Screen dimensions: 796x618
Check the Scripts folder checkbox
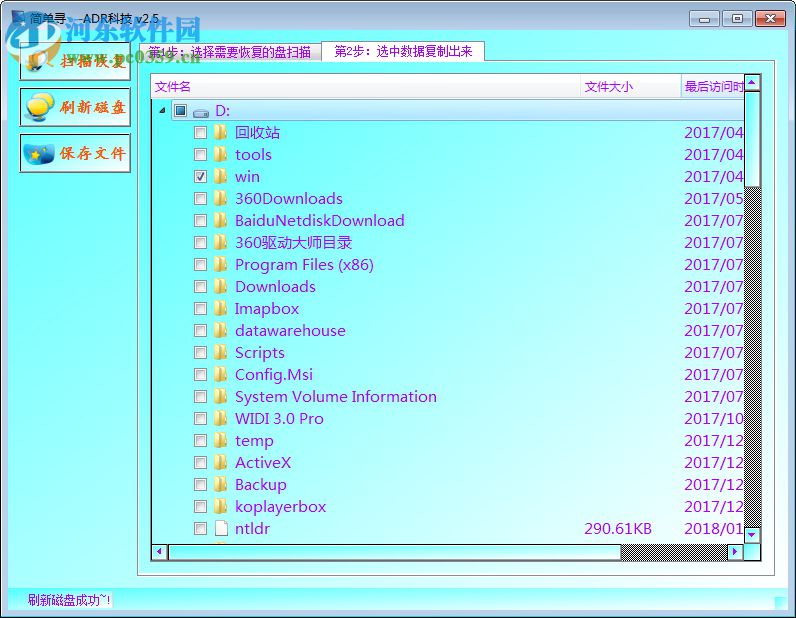click(201, 352)
